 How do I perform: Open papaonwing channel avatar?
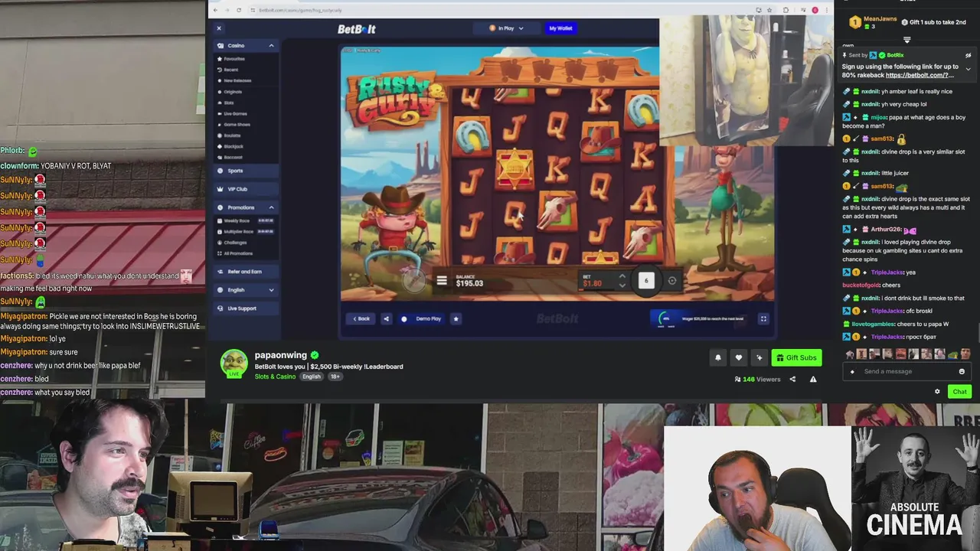[x=234, y=364]
